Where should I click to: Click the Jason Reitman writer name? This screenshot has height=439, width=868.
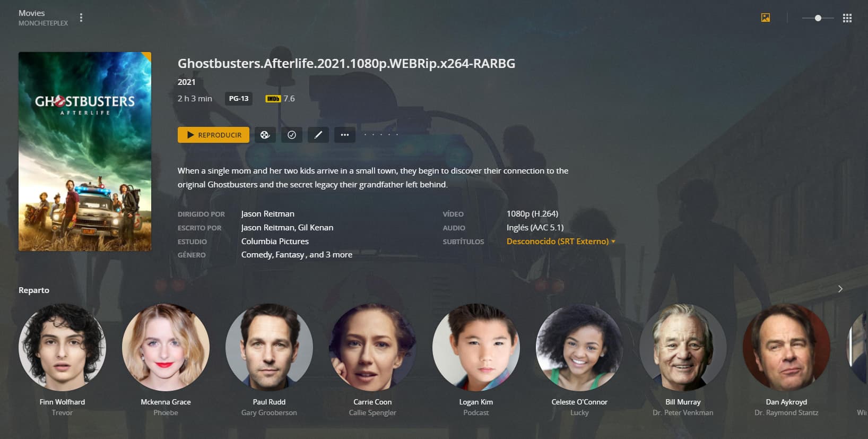(x=268, y=227)
